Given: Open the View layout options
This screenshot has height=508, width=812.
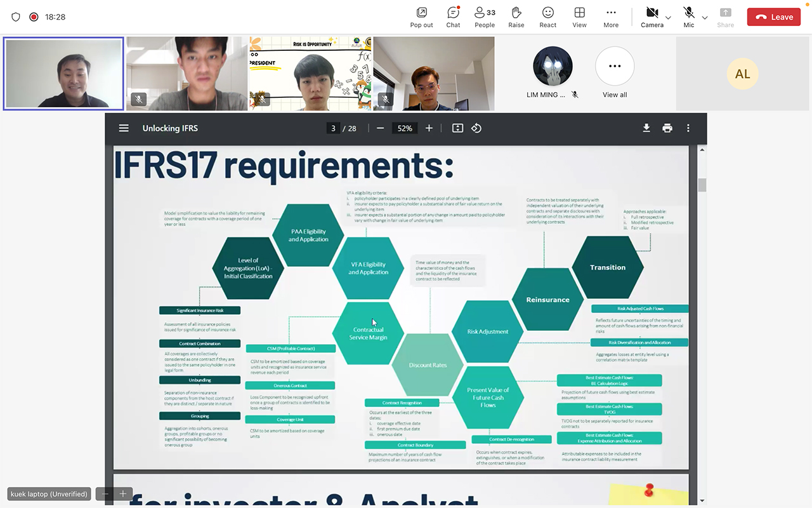Looking at the screenshot, I should (x=579, y=17).
